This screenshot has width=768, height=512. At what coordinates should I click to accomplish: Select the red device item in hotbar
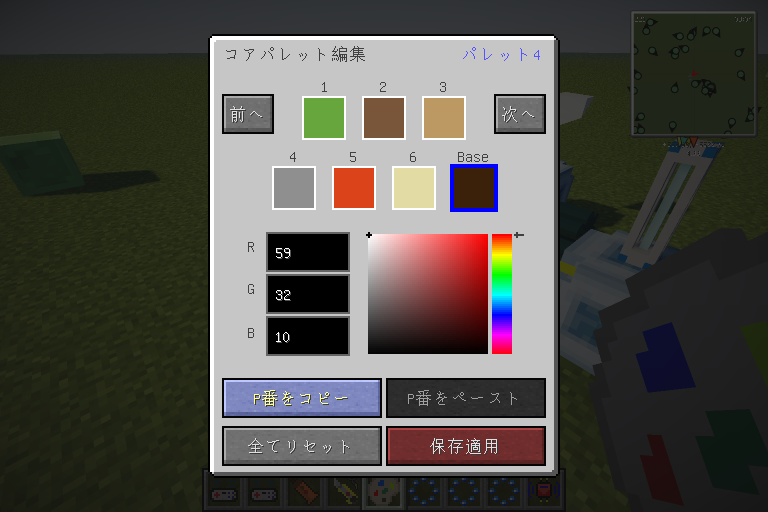click(x=543, y=492)
